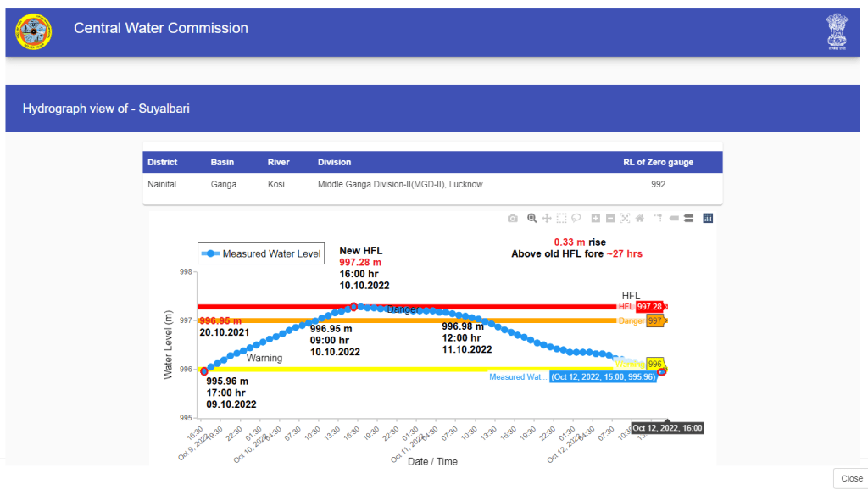Click the Central Water Commission logo
The height and width of the screenshot is (490, 868).
[x=33, y=31]
